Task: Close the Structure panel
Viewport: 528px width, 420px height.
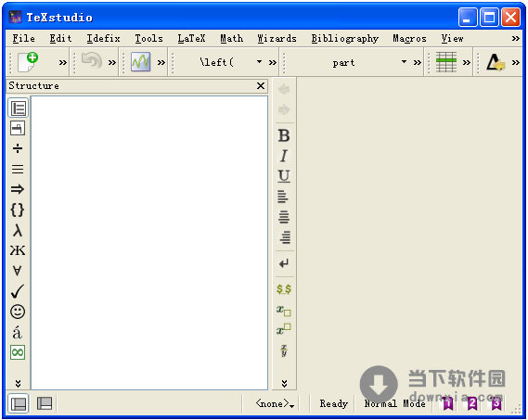Action: [x=261, y=86]
